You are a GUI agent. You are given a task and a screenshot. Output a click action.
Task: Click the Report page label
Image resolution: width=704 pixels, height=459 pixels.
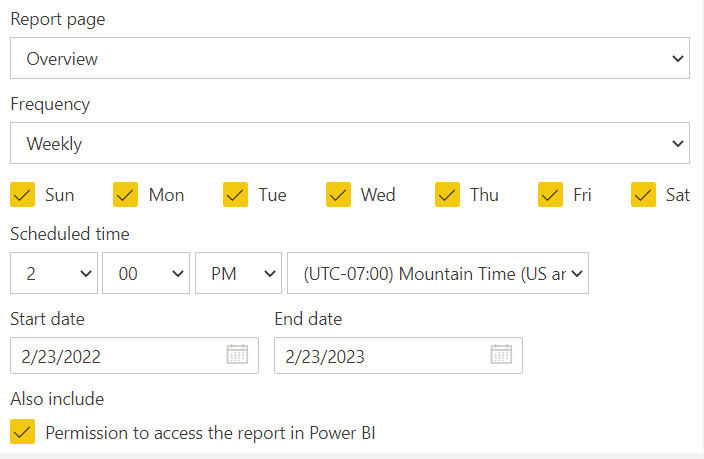57,19
